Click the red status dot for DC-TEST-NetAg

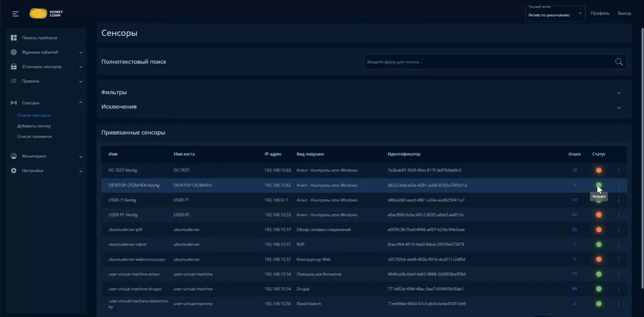click(x=599, y=170)
